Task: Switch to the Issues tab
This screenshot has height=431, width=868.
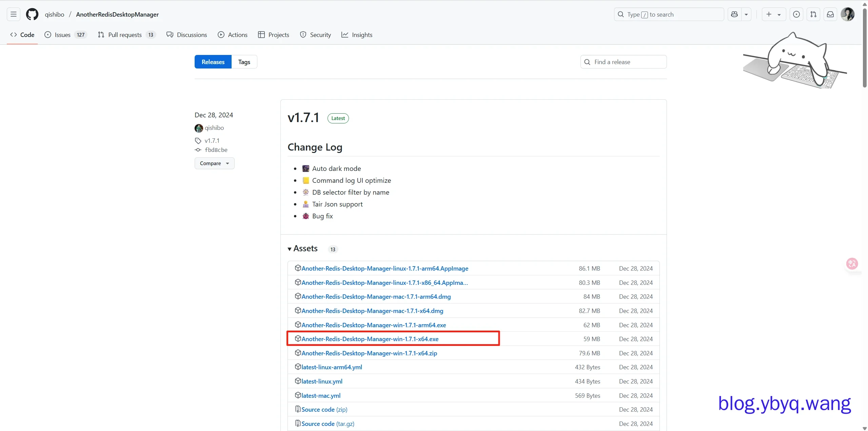Action: click(66, 35)
